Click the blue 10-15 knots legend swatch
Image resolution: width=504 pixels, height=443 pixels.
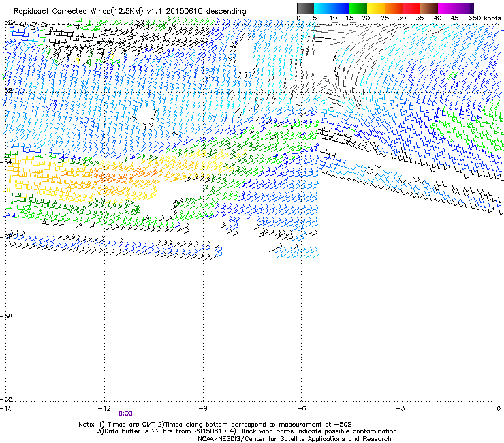click(x=341, y=8)
